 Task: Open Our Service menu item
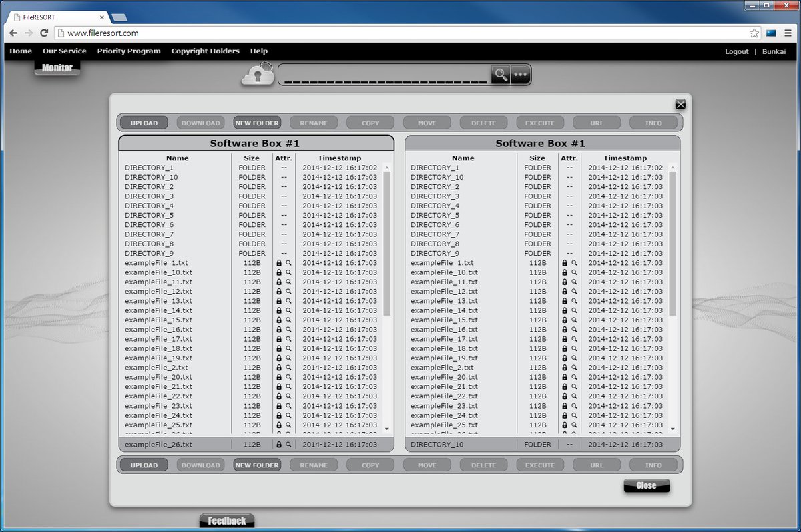coord(65,51)
